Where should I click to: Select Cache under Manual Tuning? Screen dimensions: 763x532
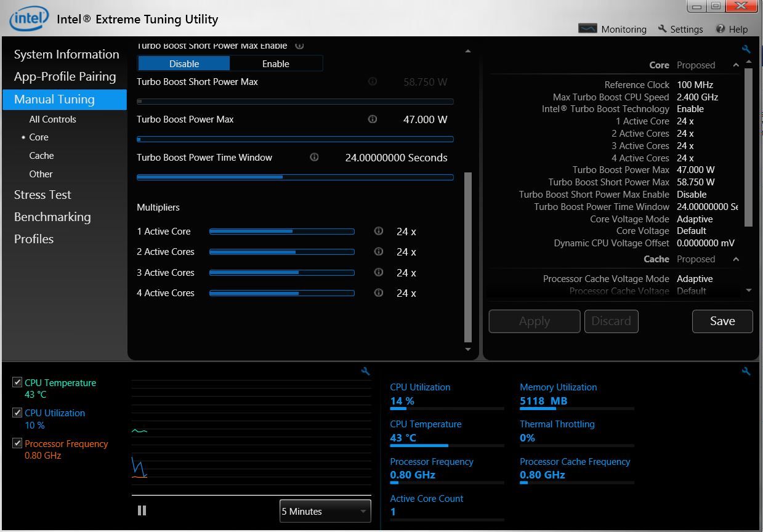pos(41,156)
